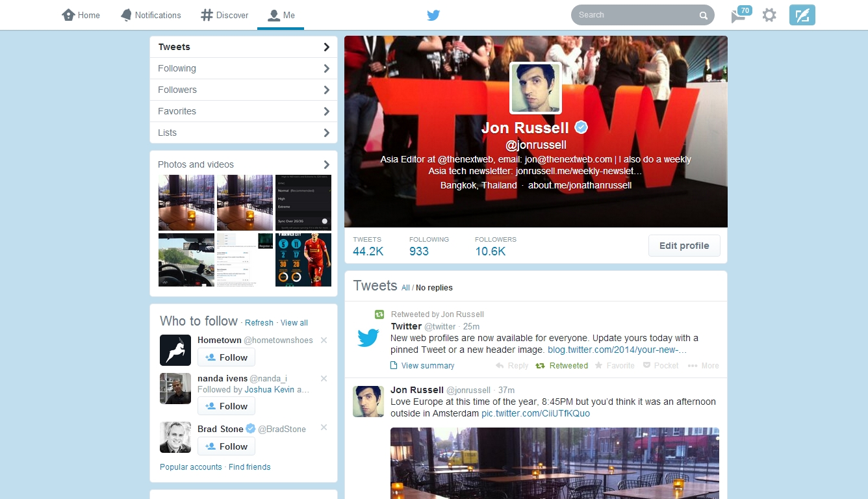Dismiss Hometown suggestion with X

tap(324, 340)
